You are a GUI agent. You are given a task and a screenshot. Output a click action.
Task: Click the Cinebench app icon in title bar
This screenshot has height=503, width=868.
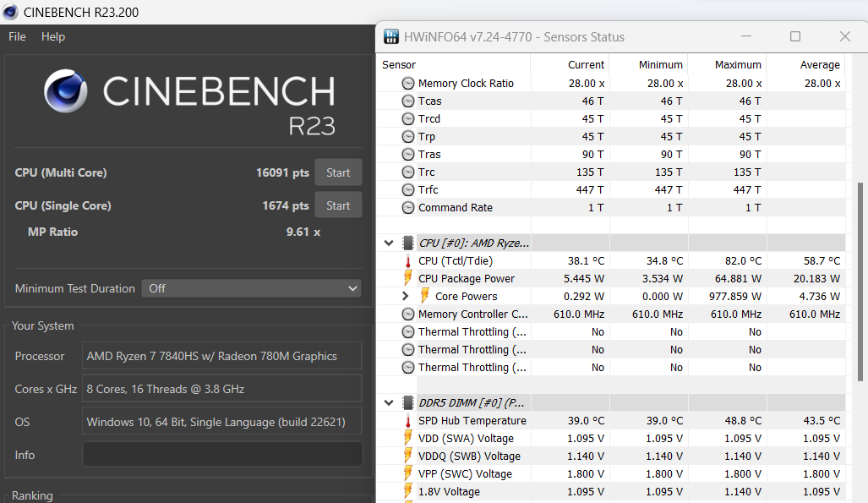click(10, 12)
